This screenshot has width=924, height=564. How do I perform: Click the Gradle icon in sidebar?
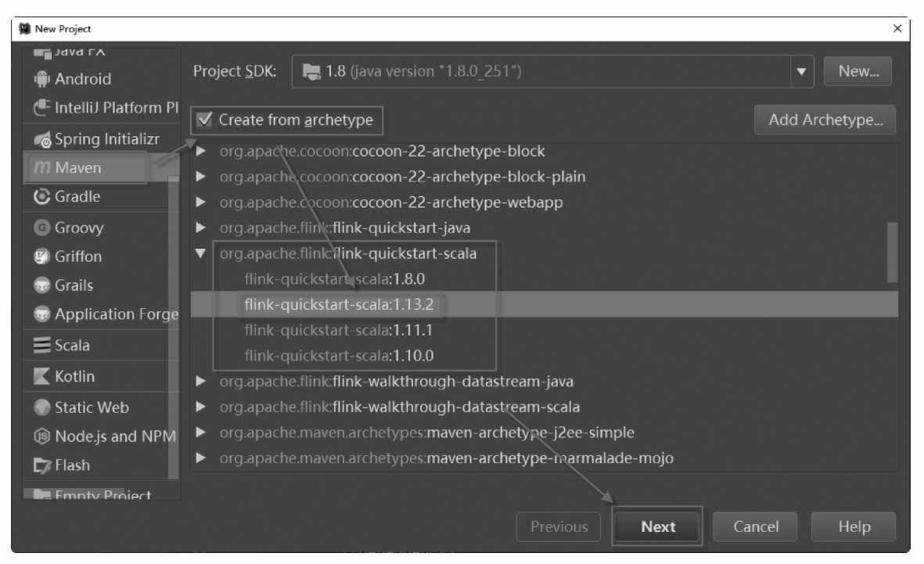coord(41,197)
